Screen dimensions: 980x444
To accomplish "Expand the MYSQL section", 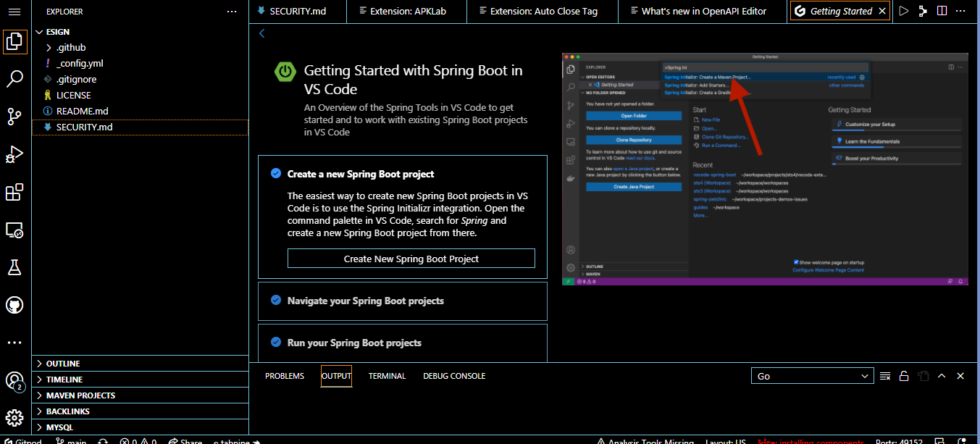I will pos(140,427).
